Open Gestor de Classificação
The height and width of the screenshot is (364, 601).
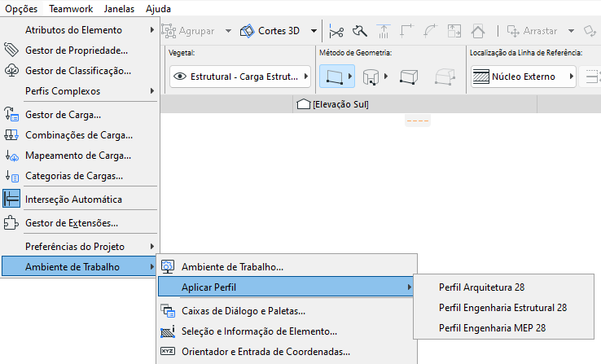tap(81, 71)
